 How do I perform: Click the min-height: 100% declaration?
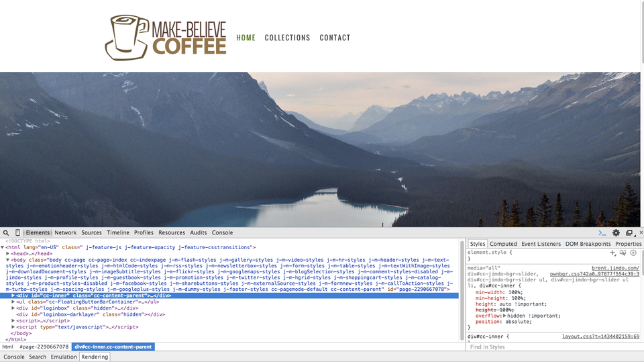click(500, 298)
